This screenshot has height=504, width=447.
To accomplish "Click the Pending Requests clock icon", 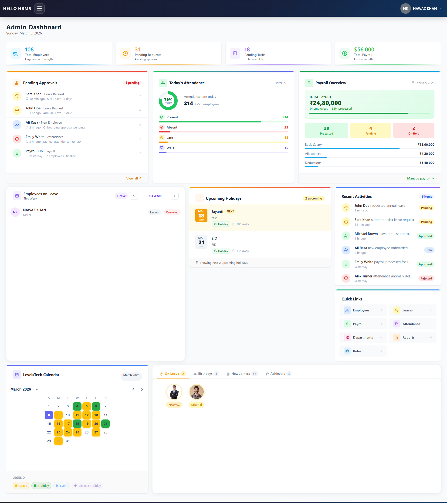I will (125, 54).
